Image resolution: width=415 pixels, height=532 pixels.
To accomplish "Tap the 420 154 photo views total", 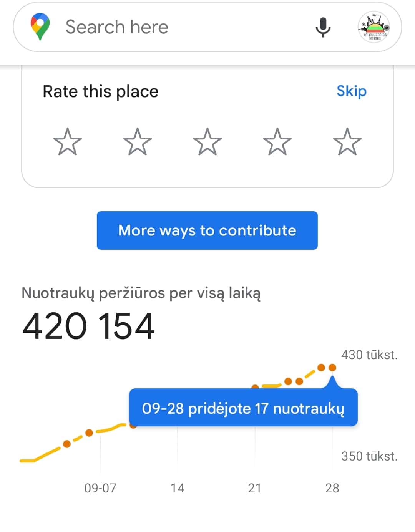I will pyautogui.click(x=89, y=326).
